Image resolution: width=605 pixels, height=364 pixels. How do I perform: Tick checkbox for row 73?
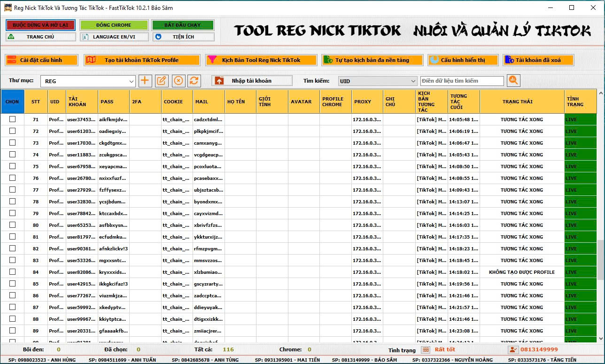point(12,143)
